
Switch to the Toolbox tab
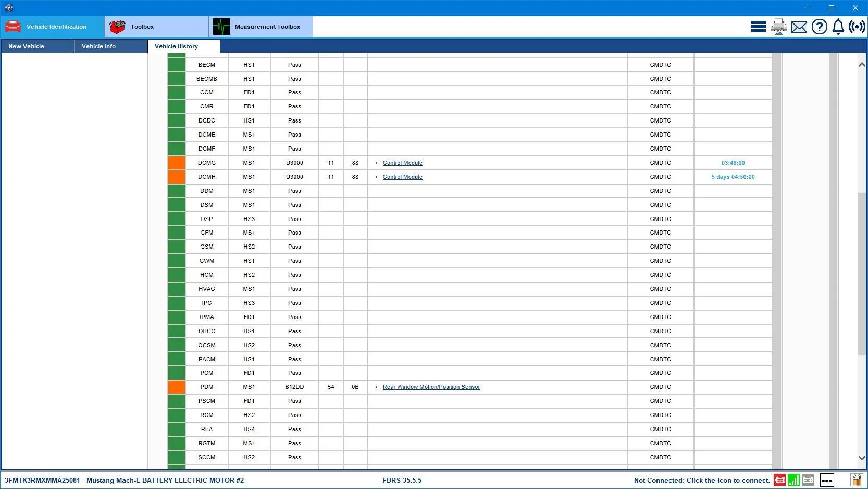pos(157,27)
